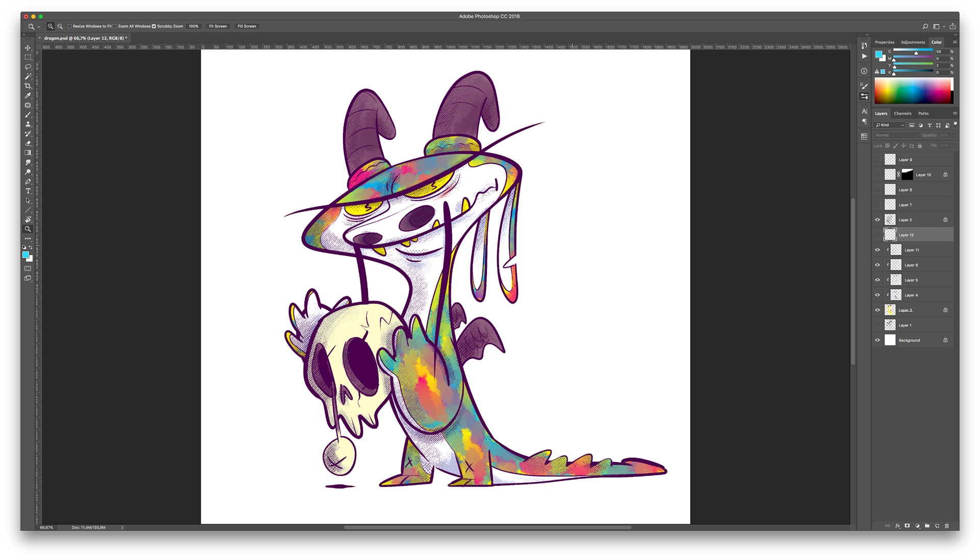Select the Magic Wand tool
Screen dimensions: 980x560
tap(28, 76)
